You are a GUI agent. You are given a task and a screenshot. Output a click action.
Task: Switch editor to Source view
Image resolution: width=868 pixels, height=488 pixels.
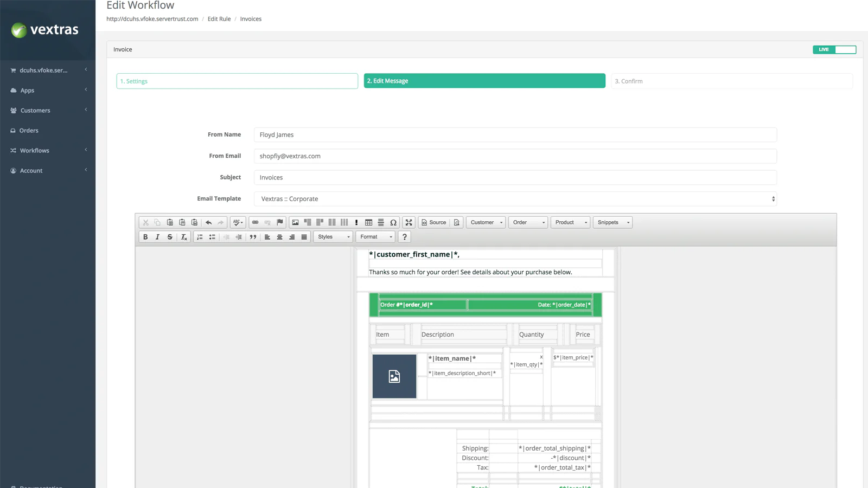pos(434,222)
